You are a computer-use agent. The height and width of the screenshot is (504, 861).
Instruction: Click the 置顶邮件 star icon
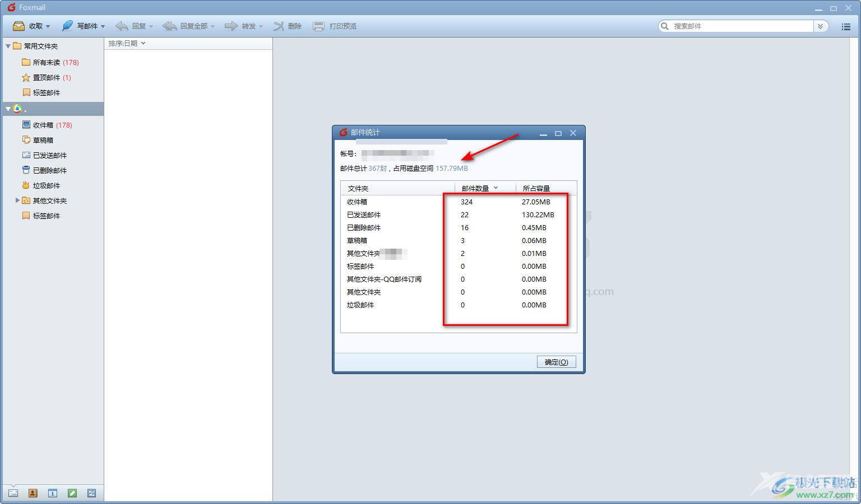coord(26,77)
